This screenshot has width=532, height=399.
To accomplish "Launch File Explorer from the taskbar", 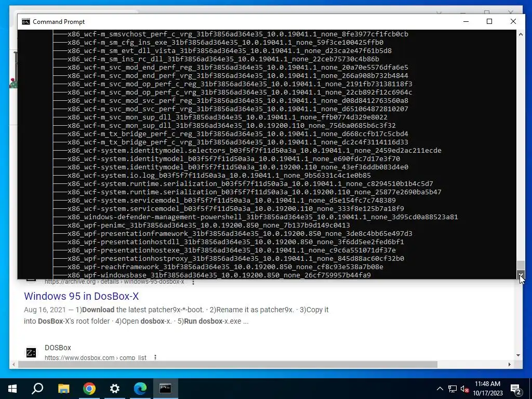I will [x=63, y=389].
